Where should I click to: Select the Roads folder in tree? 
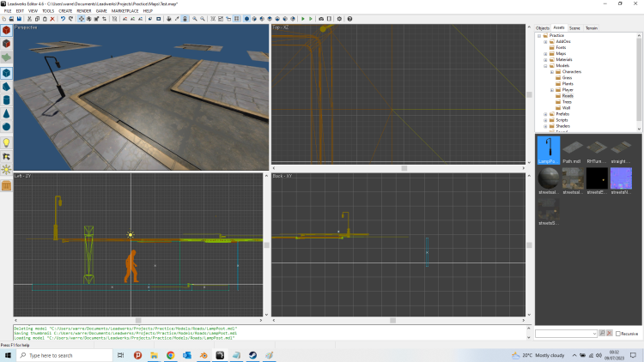(x=567, y=95)
